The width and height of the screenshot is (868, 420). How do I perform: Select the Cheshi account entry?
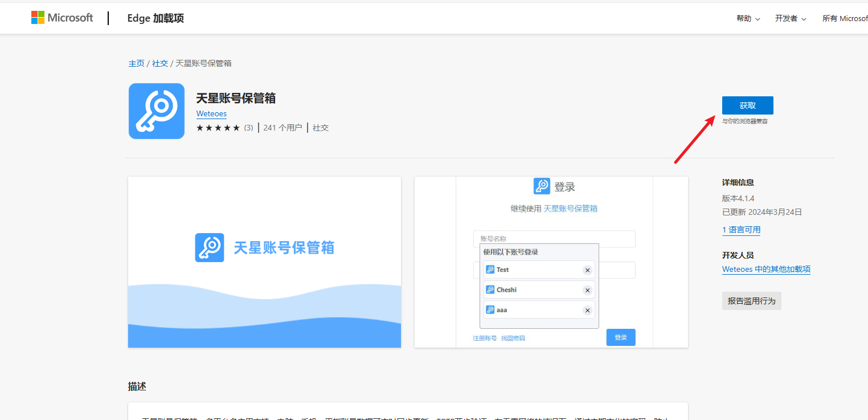tap(539, 289)
